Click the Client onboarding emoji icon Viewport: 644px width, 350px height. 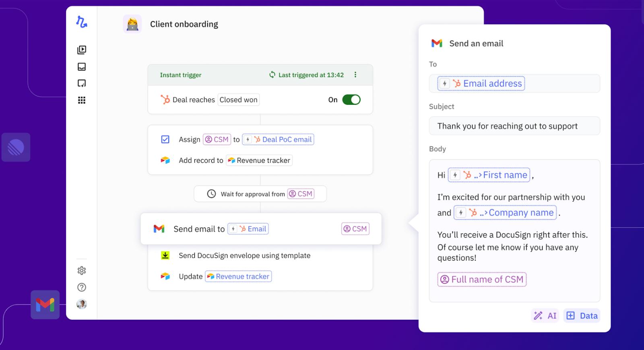(x=132, y=24)
